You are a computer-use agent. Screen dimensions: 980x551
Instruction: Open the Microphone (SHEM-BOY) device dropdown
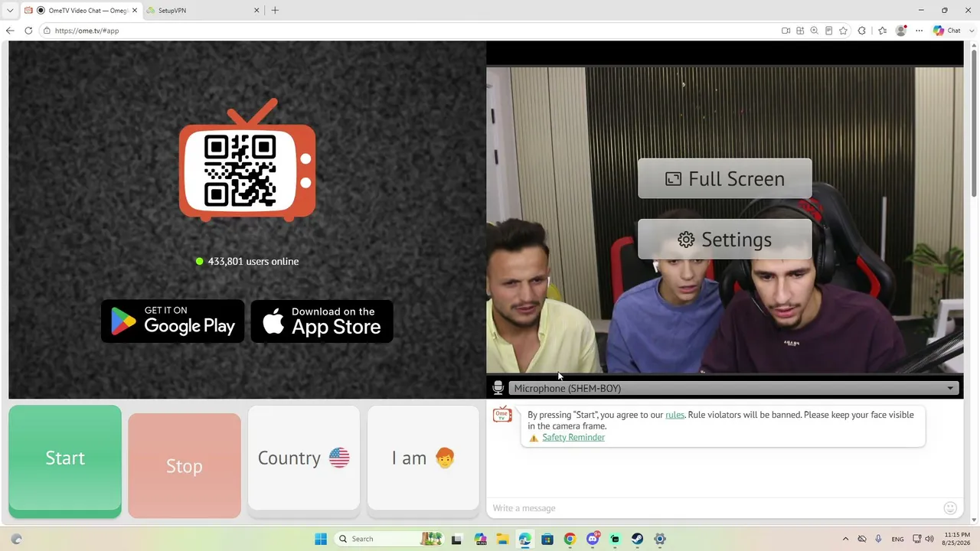click(x=733, y=388)
